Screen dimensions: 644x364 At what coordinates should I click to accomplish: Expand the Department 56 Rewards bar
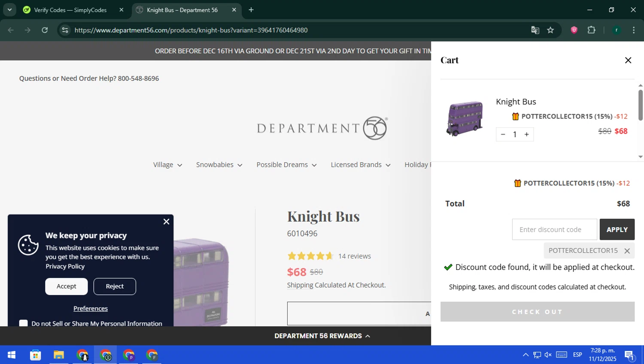(322, 336)
